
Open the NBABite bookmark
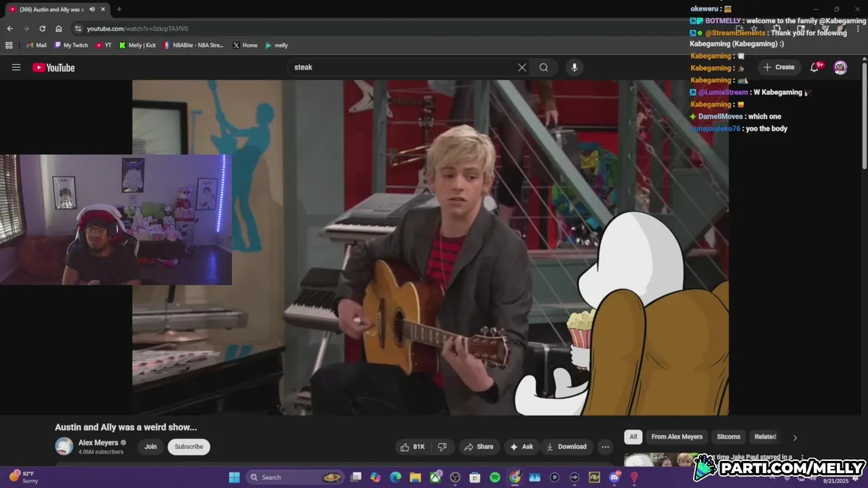tap(193, 45)
